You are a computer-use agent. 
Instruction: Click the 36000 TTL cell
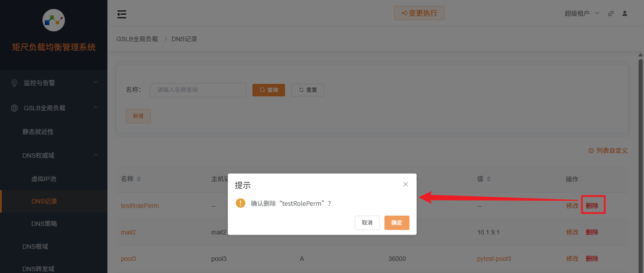click(x=397, y=259)
